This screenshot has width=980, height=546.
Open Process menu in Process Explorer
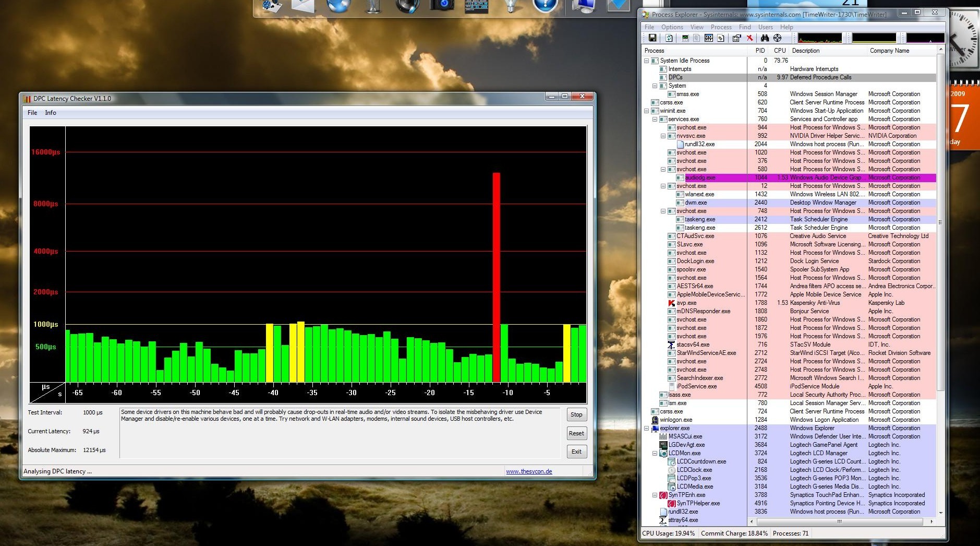point(721,27)
